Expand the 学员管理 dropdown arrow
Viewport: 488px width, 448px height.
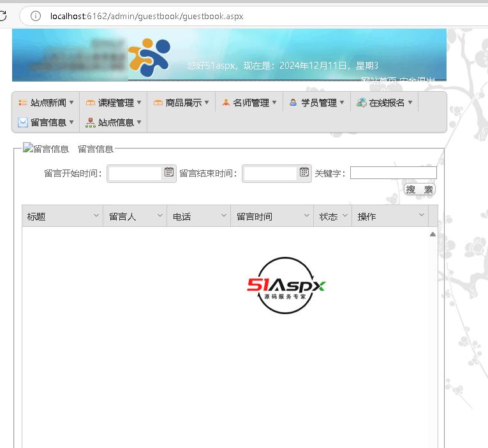point(342,102)
